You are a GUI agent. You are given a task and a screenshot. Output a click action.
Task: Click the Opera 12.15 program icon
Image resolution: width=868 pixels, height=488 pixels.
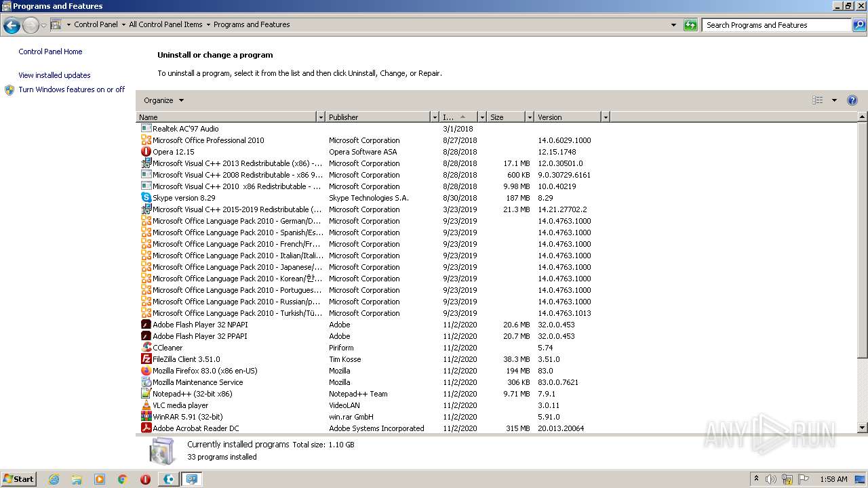point(146,151)
